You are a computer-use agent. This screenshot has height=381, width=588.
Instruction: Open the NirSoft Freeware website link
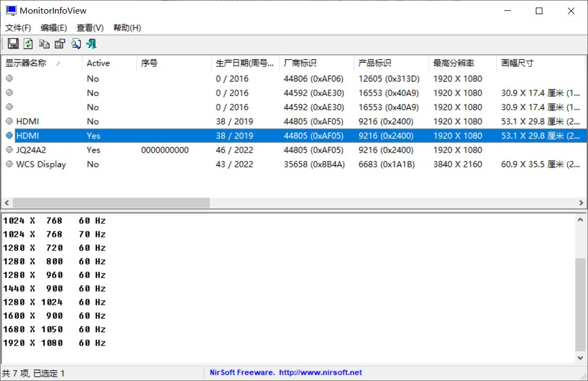286,373
